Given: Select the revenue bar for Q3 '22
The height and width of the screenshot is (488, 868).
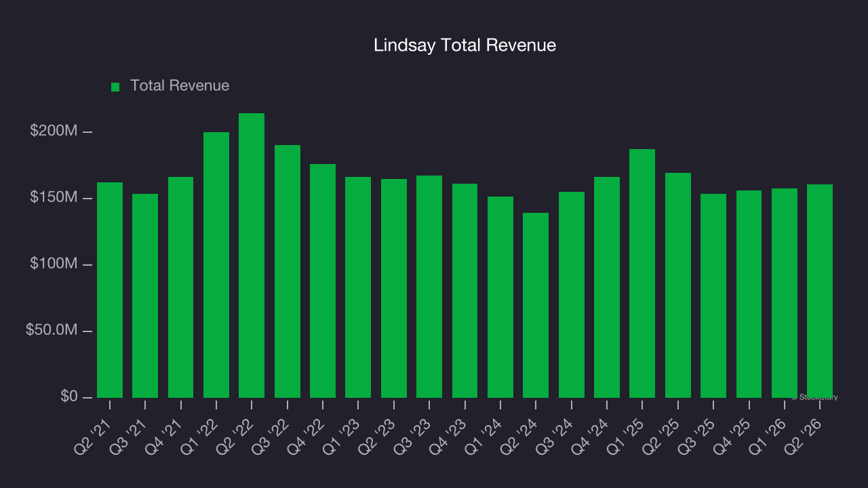Looking at the screenshot, I should tap(288, 272).
